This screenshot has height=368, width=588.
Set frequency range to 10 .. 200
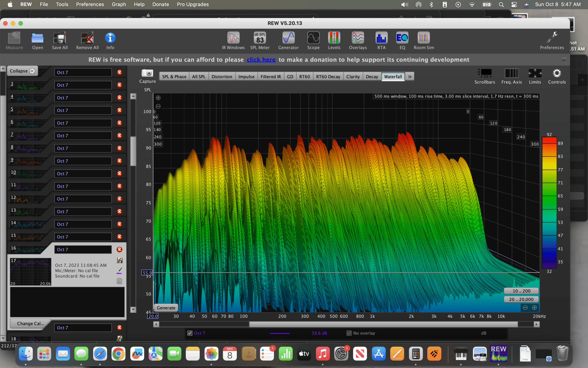[x=521, y=291]
